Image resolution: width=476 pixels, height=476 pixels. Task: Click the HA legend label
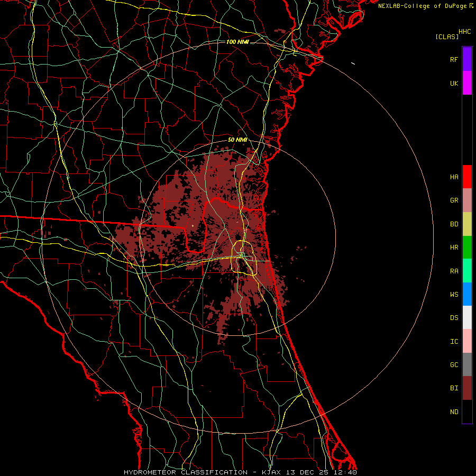tap(454, 177)
